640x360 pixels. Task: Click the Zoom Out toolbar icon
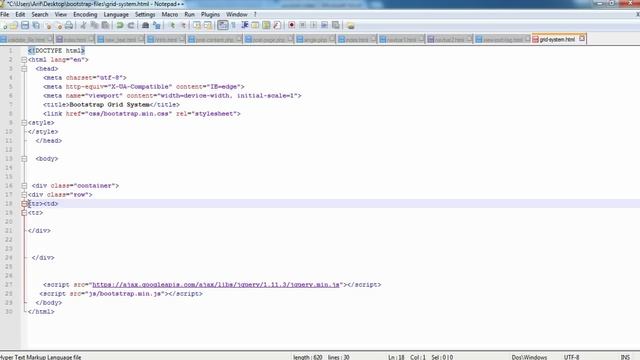[x=184, y=25]
